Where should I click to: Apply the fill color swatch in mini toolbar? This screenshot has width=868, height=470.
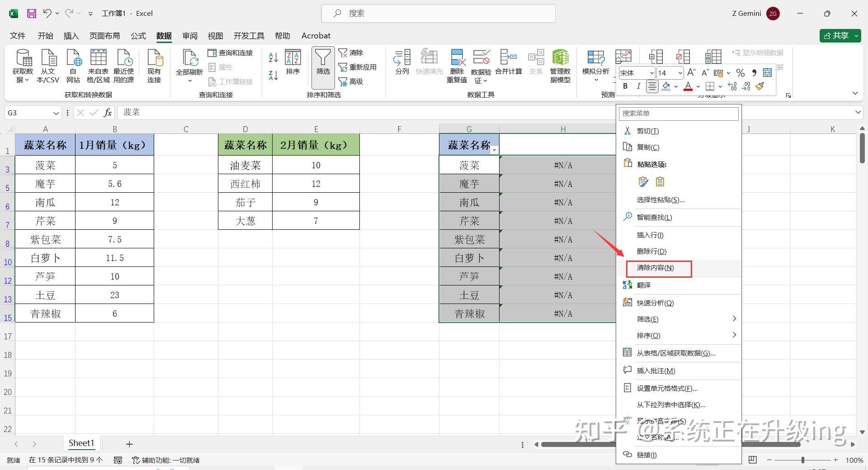click(666, 86)
